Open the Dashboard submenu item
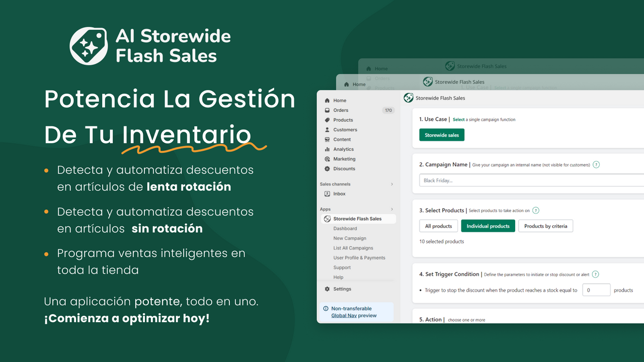 tap(345, 229)
